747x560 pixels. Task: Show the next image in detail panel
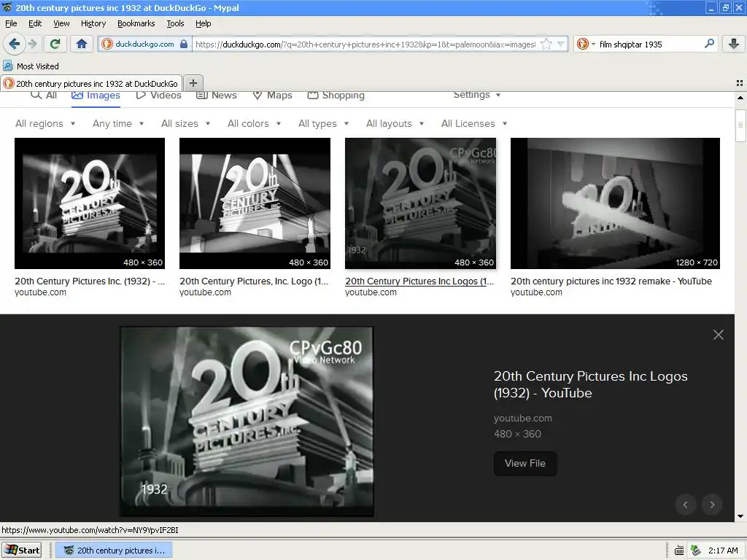[712, 505]
